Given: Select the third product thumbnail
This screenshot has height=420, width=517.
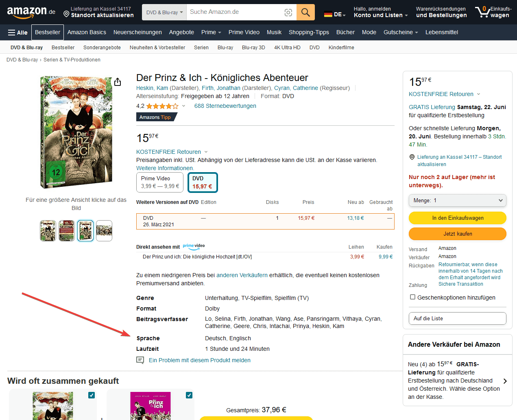Looking at the screenshot, I should 85,231.
